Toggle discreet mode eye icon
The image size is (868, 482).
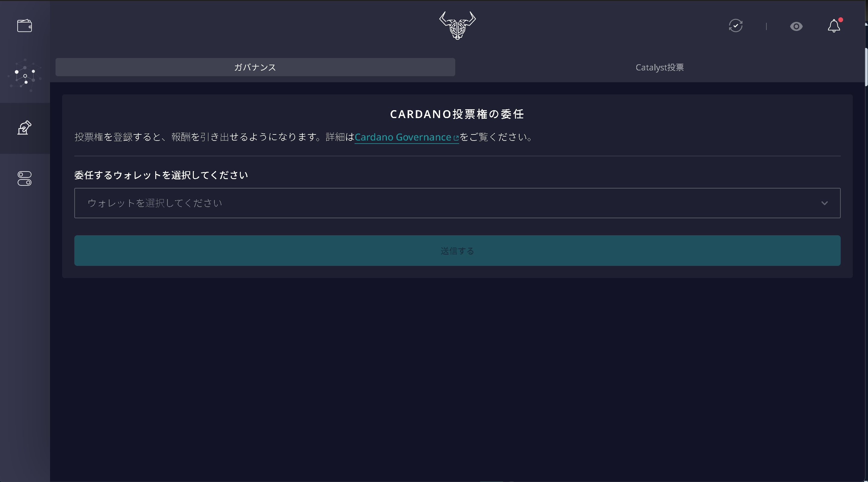pyautogui.click(x=796, y=26)
